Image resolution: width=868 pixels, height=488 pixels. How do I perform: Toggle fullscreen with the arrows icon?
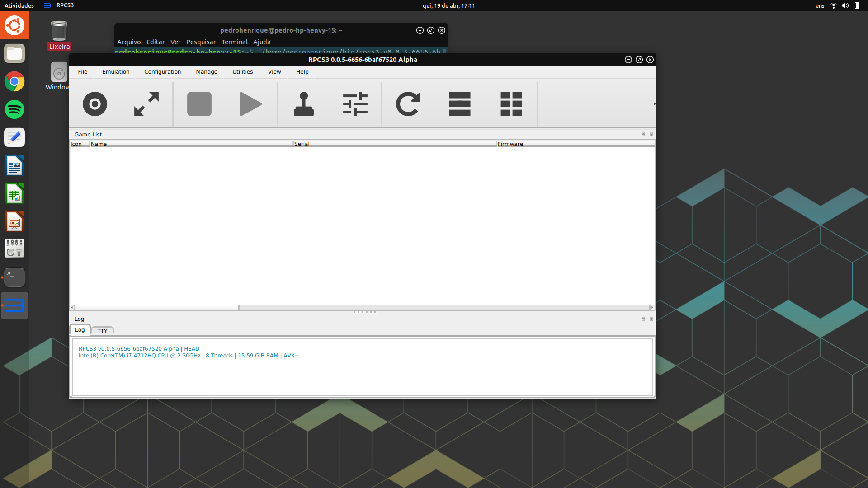(x=146, y=104)
